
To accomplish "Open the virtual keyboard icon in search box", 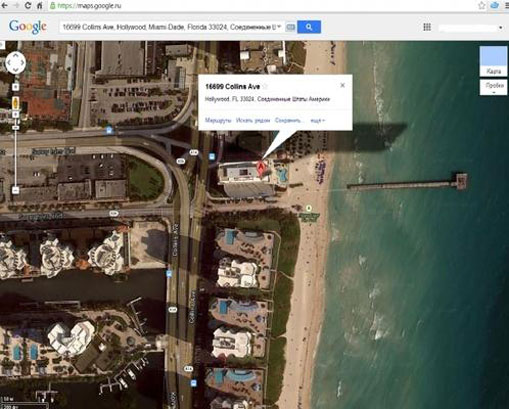I will click(x=290, y=27).
